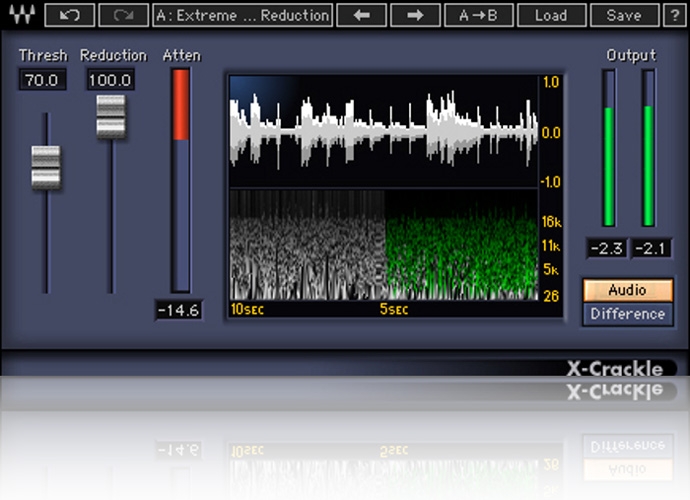This screenshot has height=500, width=690.
Task: Go to next preset with right arrow
Action: coord(415,15)
